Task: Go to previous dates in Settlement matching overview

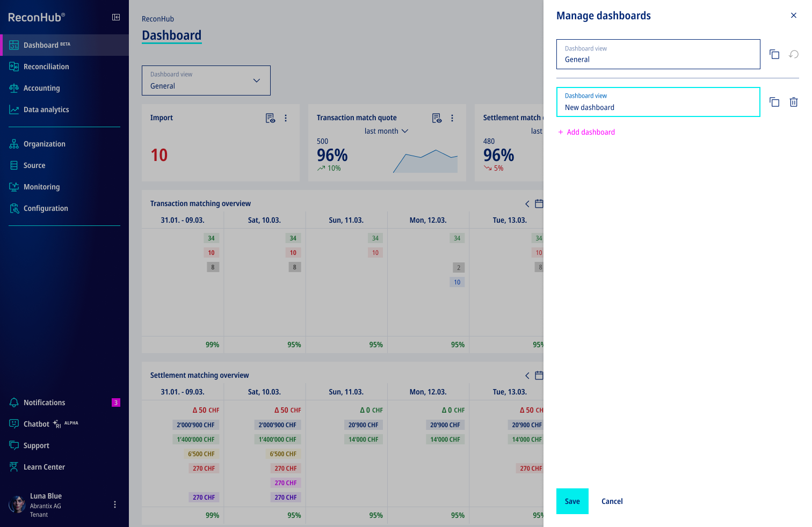Action: point(527,376)
